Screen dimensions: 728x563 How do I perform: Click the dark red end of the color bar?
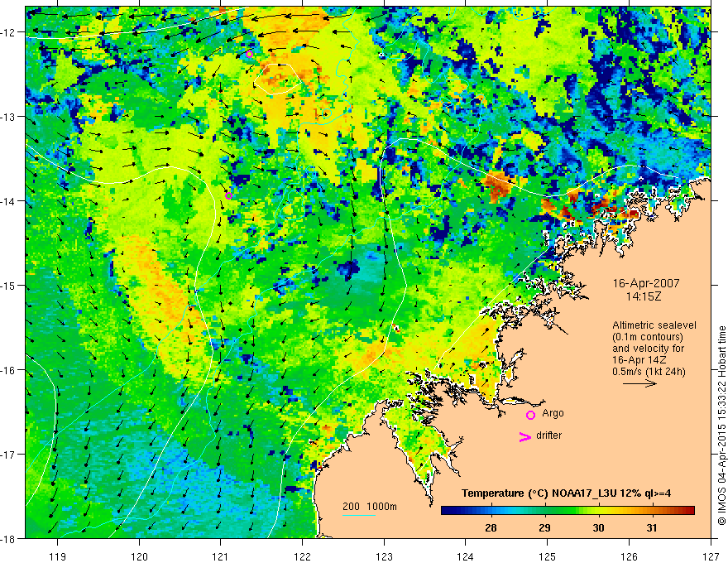(690, 511)
